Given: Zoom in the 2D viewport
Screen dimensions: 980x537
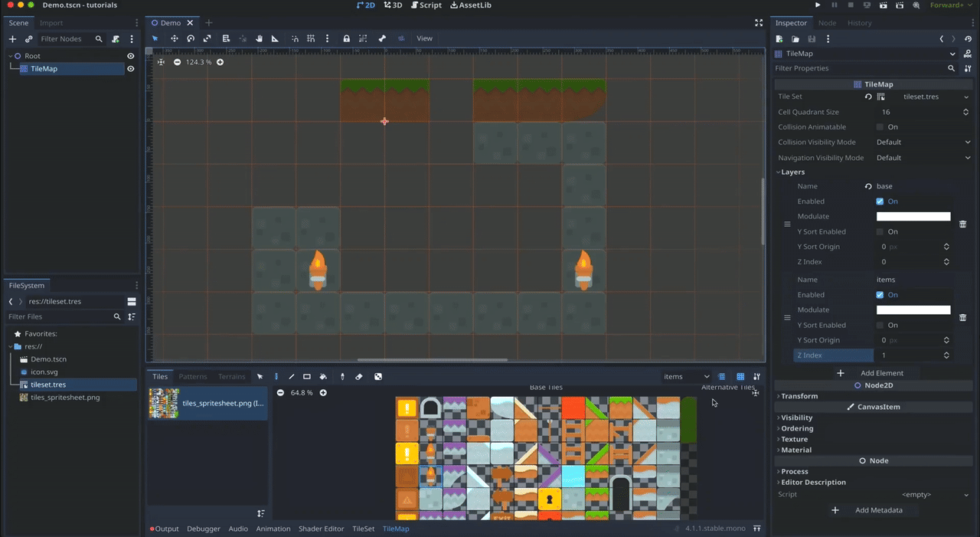Looking at the screenshot, I should point(220,62).
